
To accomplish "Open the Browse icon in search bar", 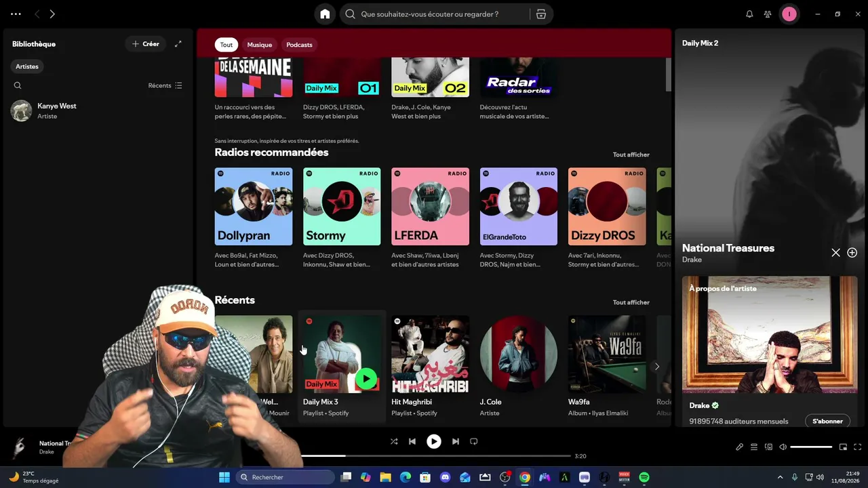I will 541,14.
